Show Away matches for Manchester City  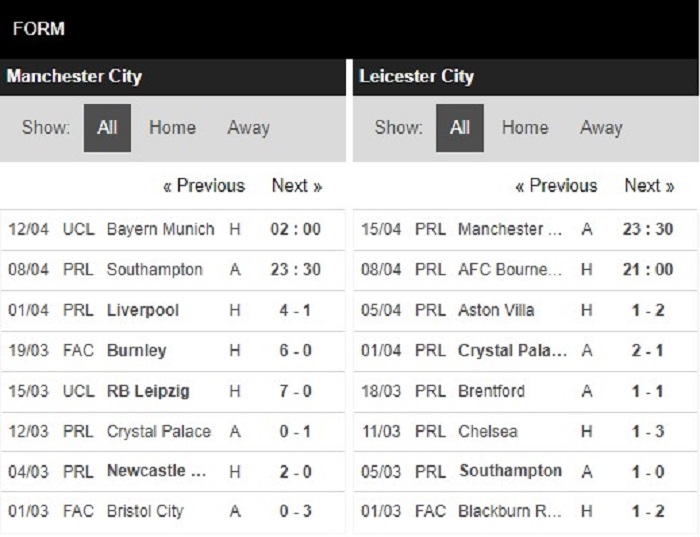(248, 128)
